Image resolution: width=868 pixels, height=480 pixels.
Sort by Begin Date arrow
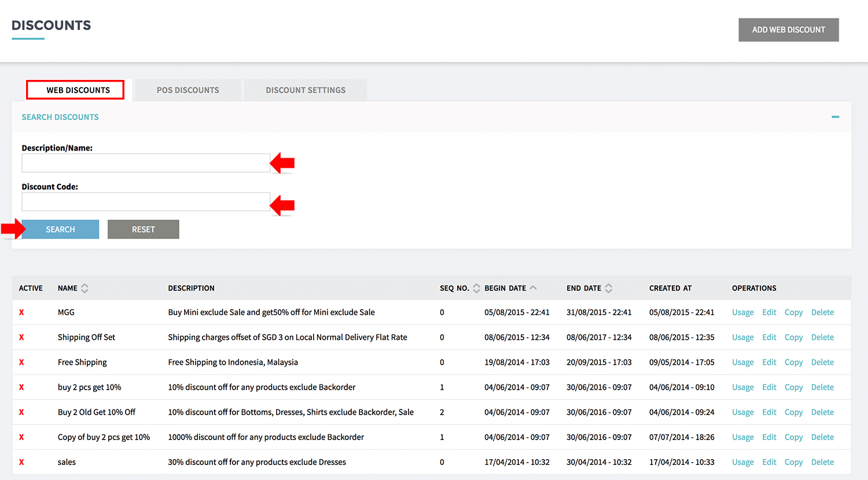(533, 288)
